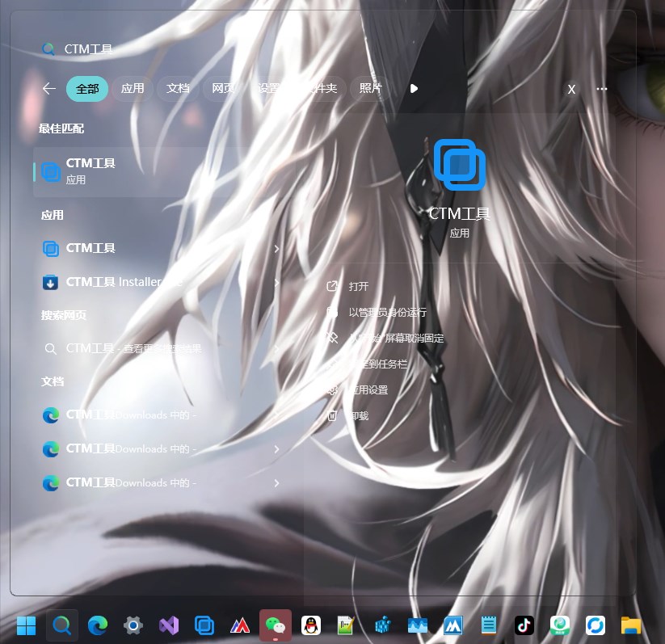
Task: Choose 以管理员身份运行
Action: click(387, 312)
